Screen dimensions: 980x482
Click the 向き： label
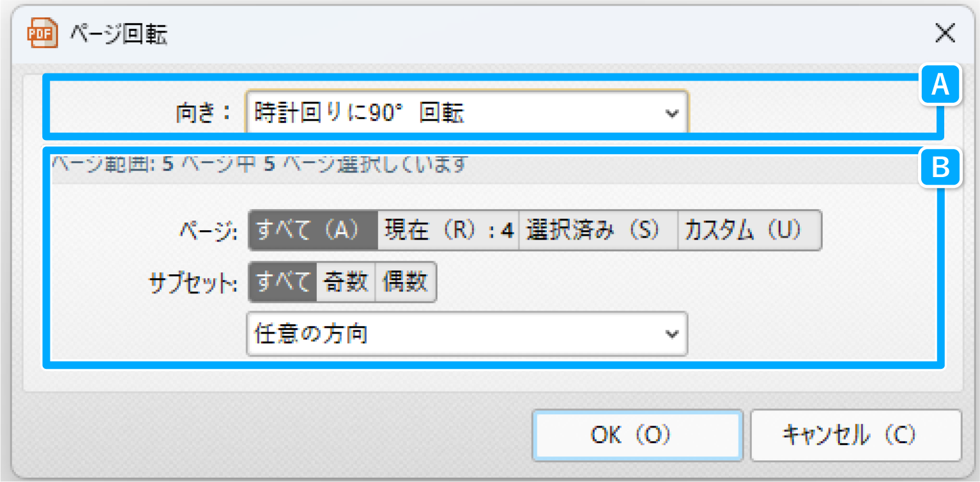[203, 114]
